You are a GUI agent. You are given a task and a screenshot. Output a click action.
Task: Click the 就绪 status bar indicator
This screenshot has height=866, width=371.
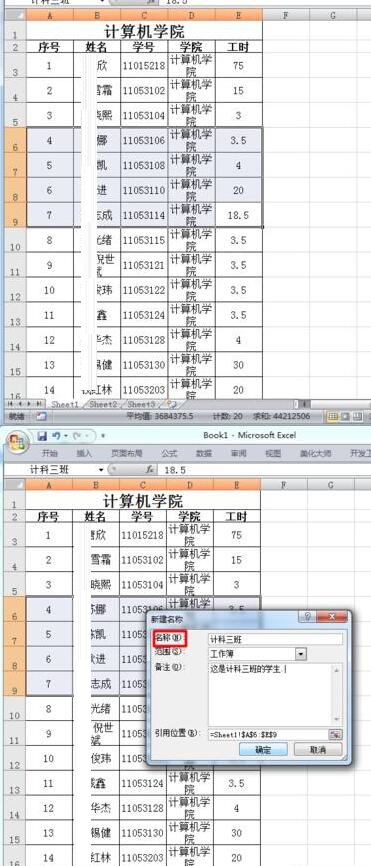[x=17, y=416]
